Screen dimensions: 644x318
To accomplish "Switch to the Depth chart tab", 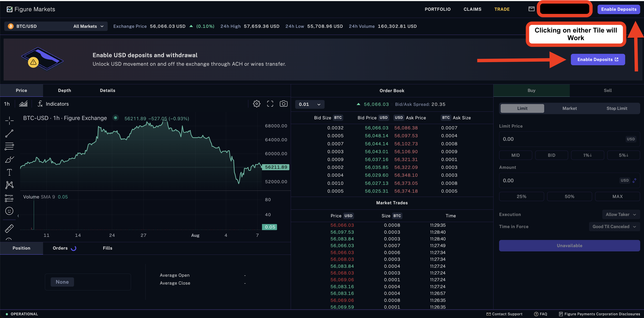I will [65, 91].
